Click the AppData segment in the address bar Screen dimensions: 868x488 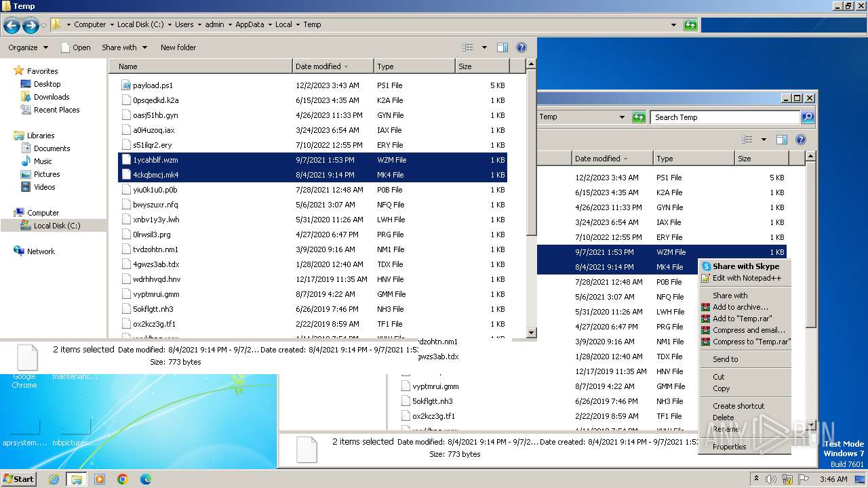click(x=250, y=24)
